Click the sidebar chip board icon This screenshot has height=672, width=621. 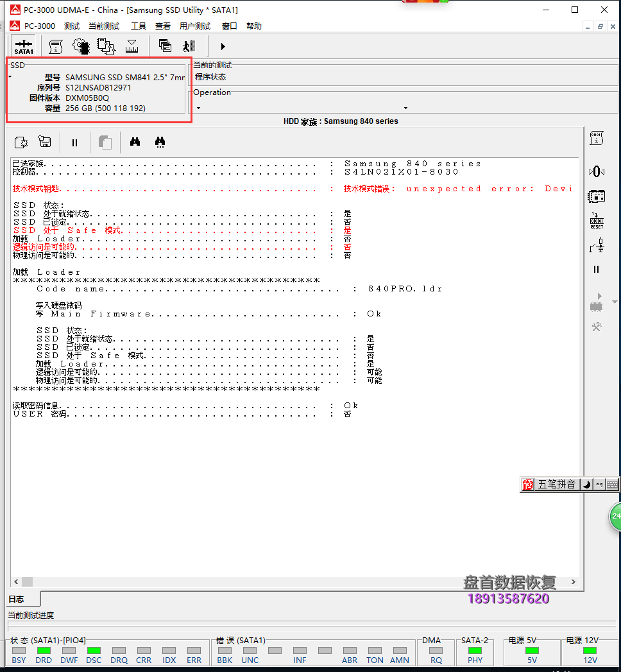click(x=596, y=196)
